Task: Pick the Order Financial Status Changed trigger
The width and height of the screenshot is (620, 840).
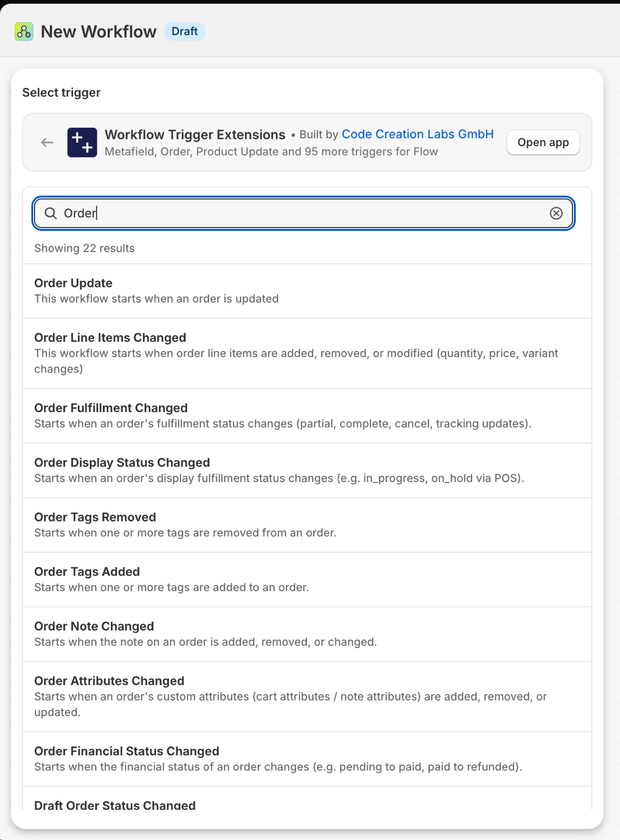Action: tap(307, 759)
